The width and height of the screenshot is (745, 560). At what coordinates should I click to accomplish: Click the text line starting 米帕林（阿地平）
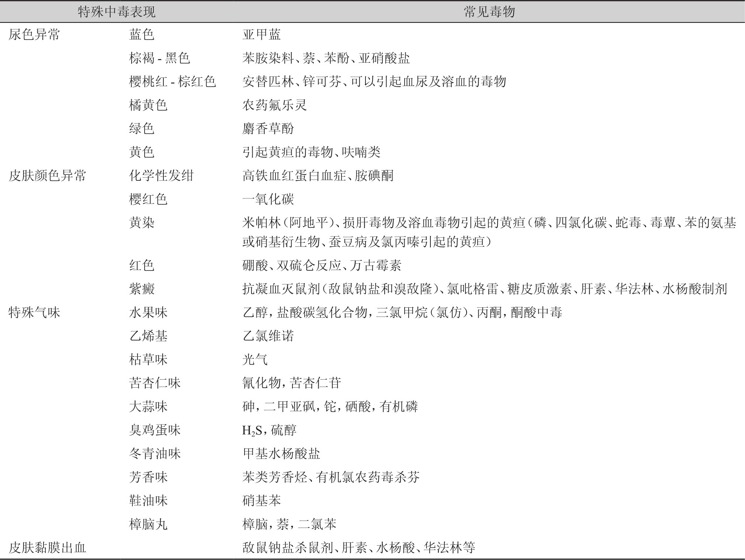(x=489, y=223)
